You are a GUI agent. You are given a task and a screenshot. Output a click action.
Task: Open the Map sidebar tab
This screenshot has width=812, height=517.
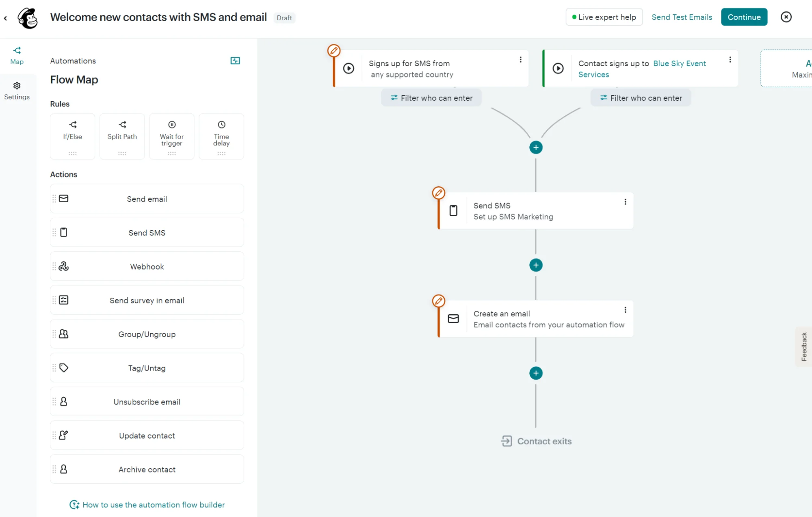tap(17, 56)
